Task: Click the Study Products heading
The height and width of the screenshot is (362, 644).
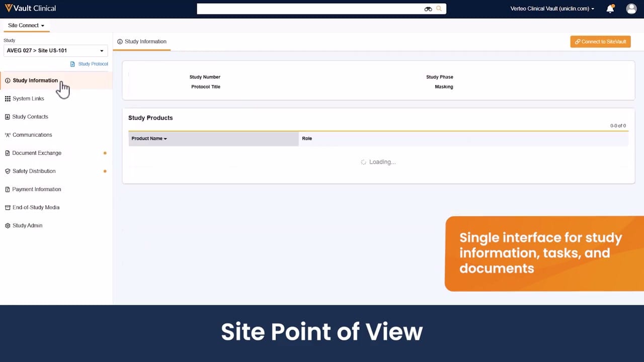Action: pos(150,118)
